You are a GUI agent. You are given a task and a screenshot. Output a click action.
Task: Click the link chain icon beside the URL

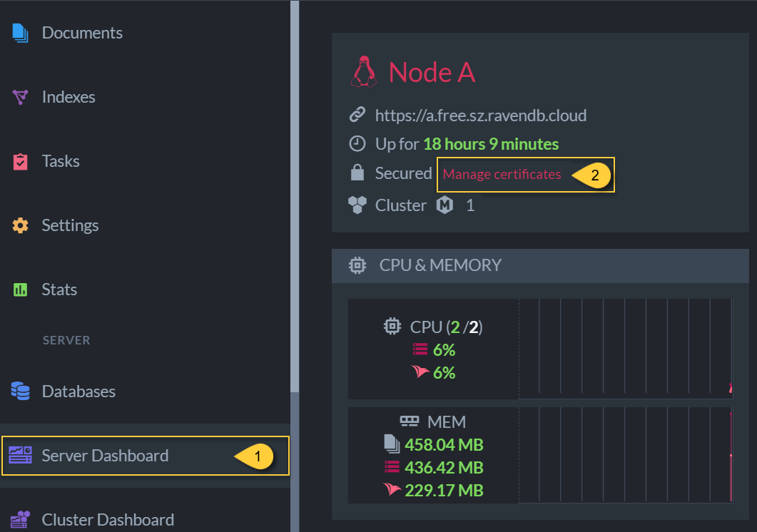[x=357, y=115]
